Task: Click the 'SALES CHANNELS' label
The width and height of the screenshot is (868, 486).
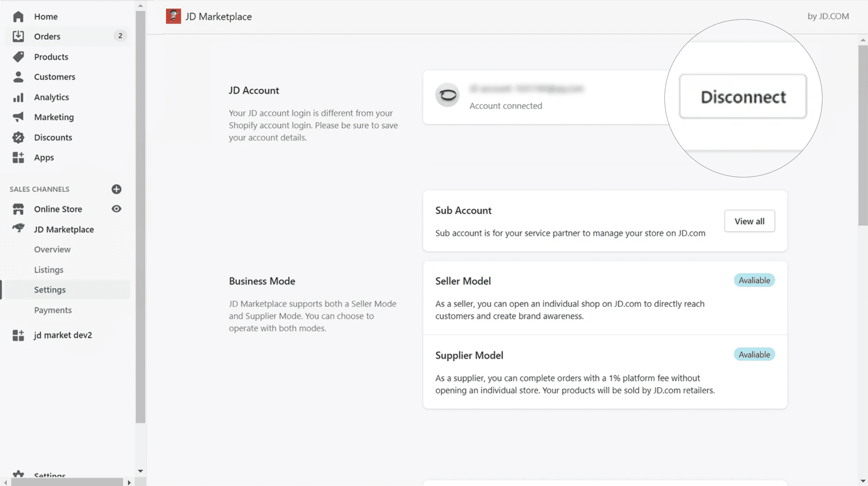Action: [x=40, y=189]
